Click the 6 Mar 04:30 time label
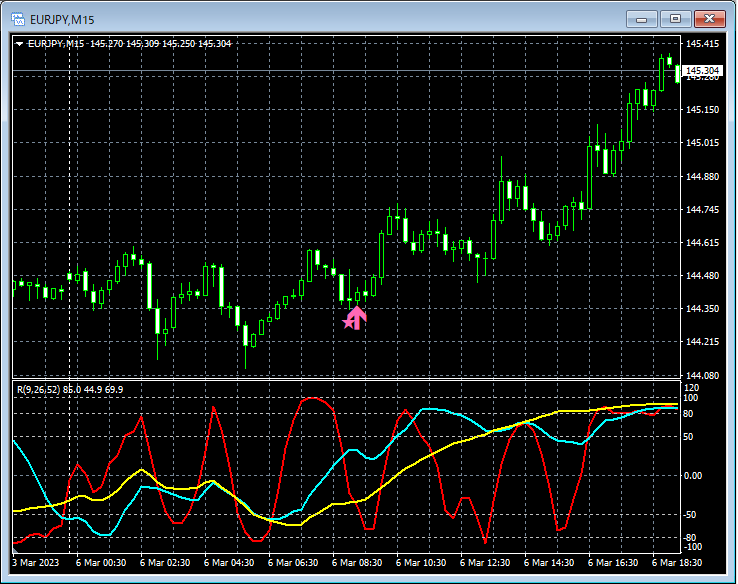Viewport: 738px width, 584px height. click(x=229, y=563)
